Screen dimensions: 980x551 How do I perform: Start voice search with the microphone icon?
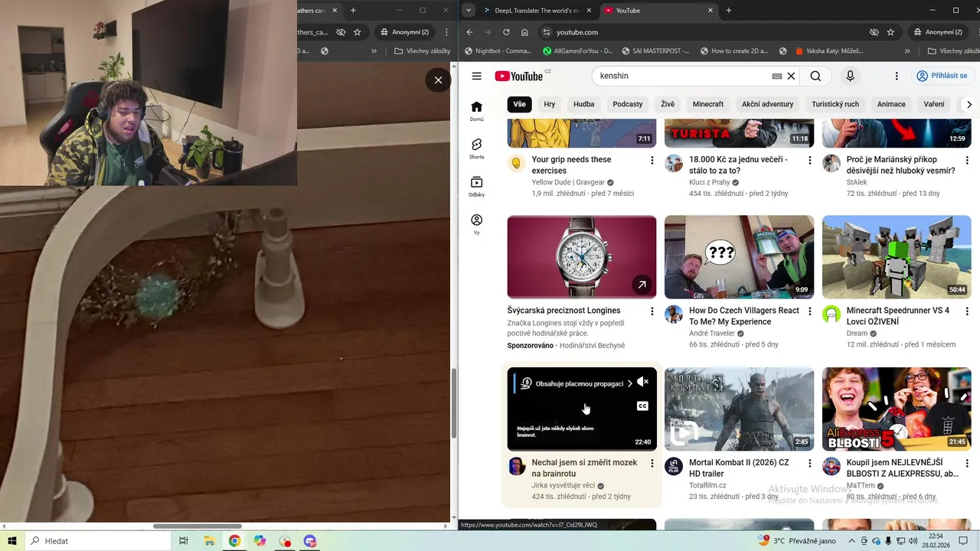[x=850, y=76]
